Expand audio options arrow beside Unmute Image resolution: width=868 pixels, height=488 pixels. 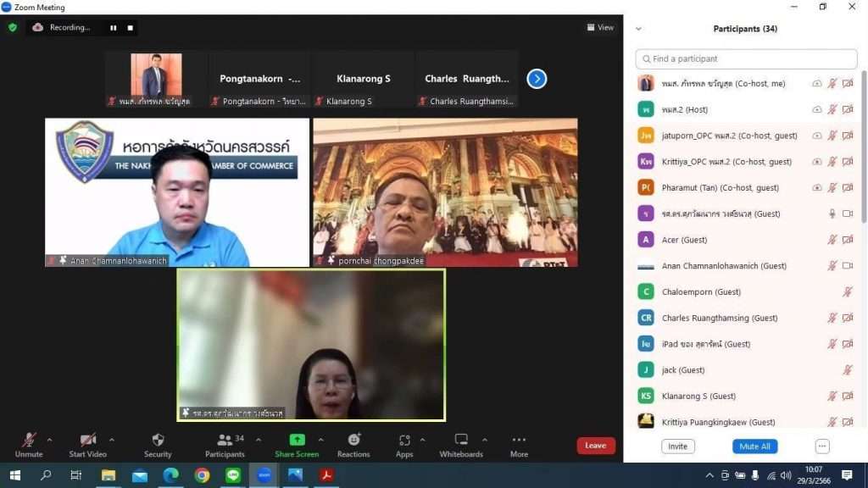click(49, 440)
